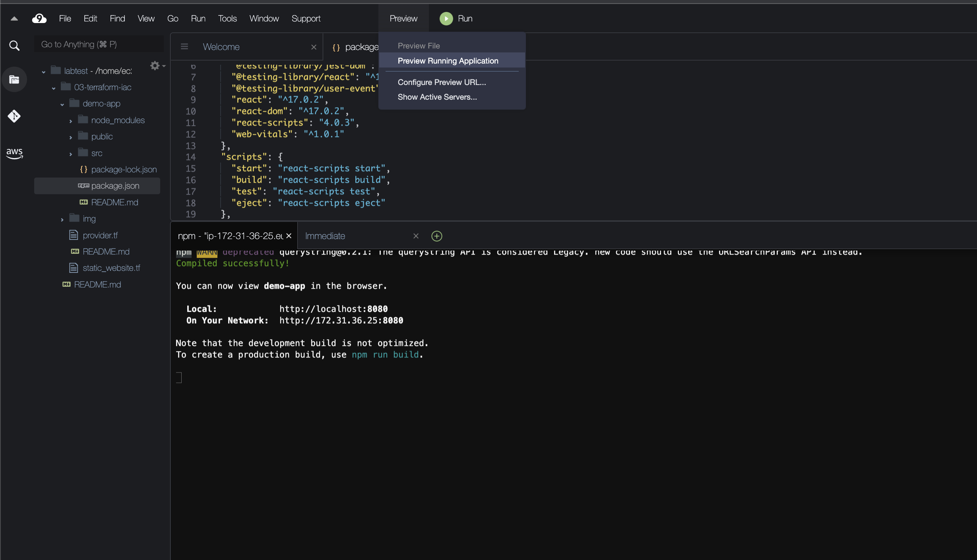Collapse the menu bar with the up arrow
The height and width of the screenshot is (560, 977).
[x=14, y=19]
